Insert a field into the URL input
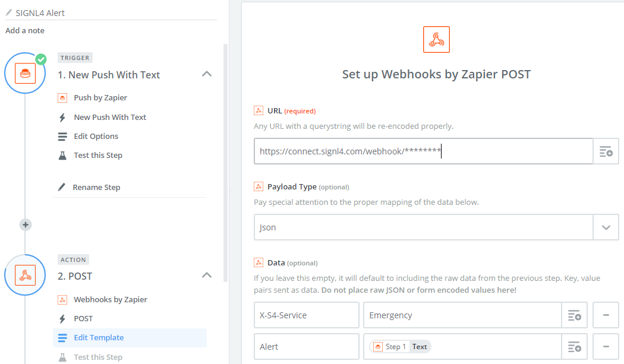 [606, 151]
